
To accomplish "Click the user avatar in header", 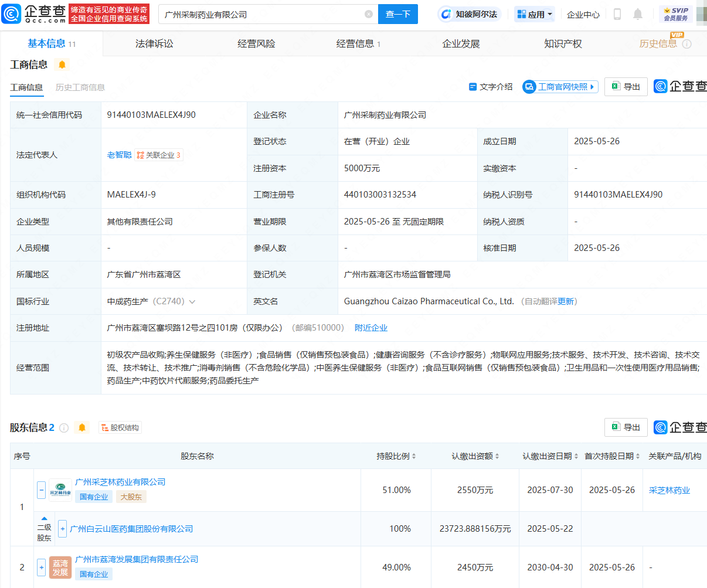I will [701, 14].
